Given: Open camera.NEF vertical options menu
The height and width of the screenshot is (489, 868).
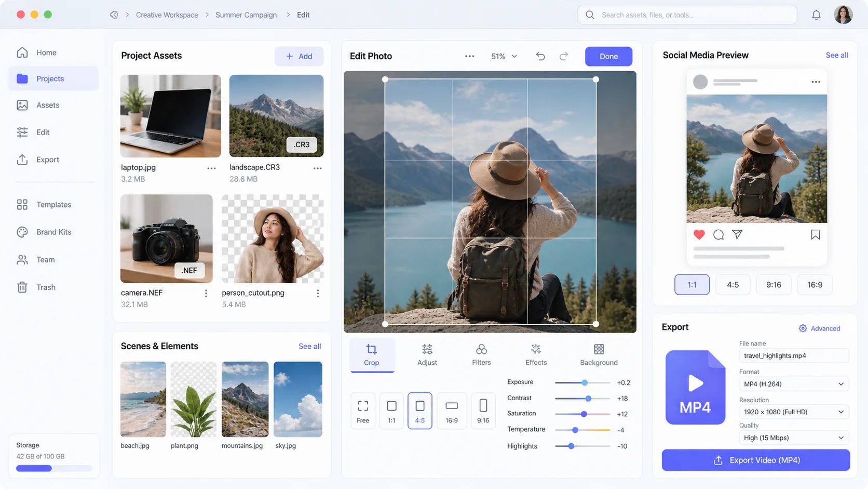Looking at the screenshot, I should [206, 294].
